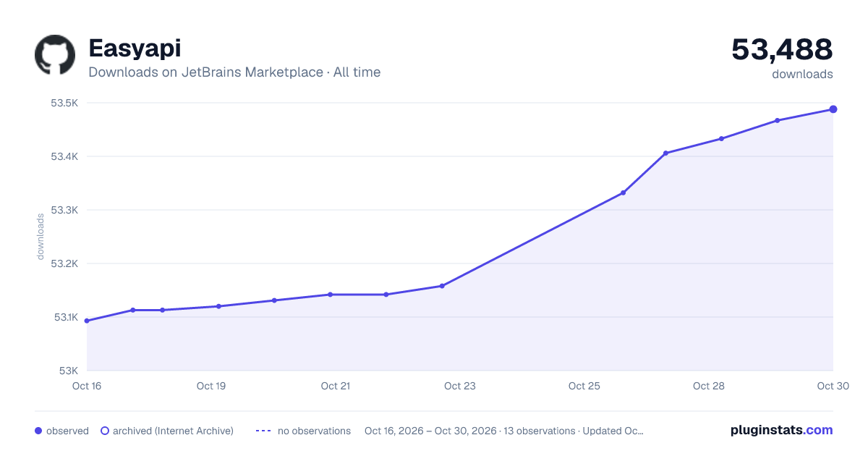Click the Oct 16 first data point

click(87, 321)
